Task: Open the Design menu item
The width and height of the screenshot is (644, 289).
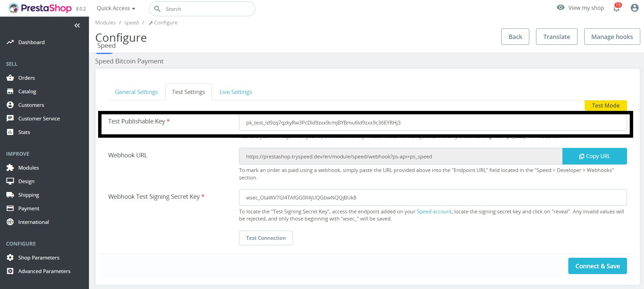Action: coord(26,181)
